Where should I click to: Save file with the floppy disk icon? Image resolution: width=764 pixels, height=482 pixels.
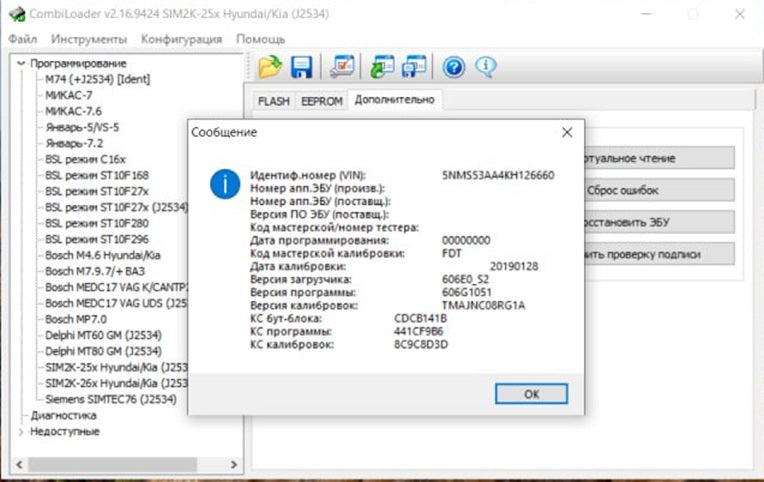[302, 67]
